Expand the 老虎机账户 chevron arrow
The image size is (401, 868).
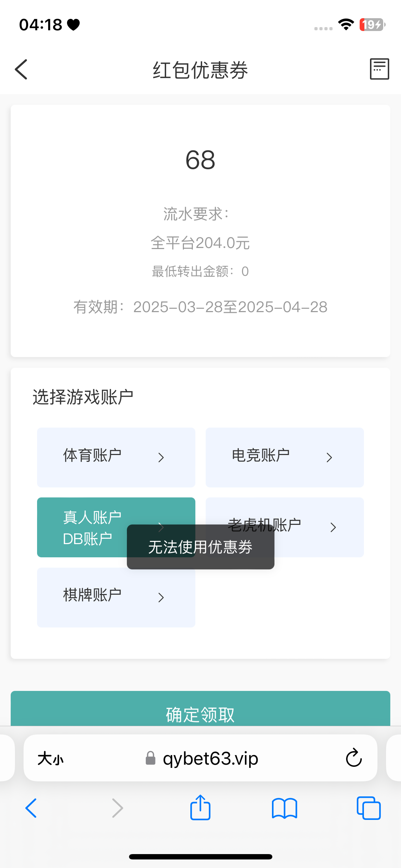(333, 527)
